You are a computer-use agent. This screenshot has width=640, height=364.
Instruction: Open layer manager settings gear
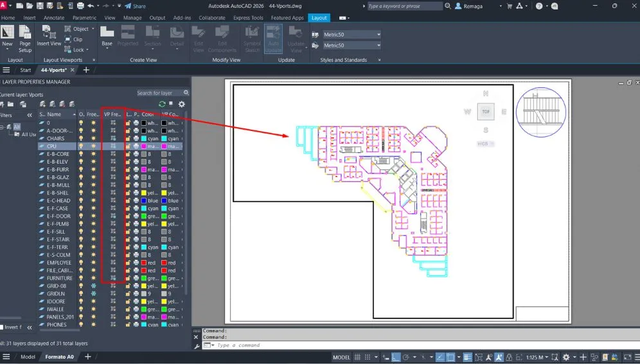182,104
